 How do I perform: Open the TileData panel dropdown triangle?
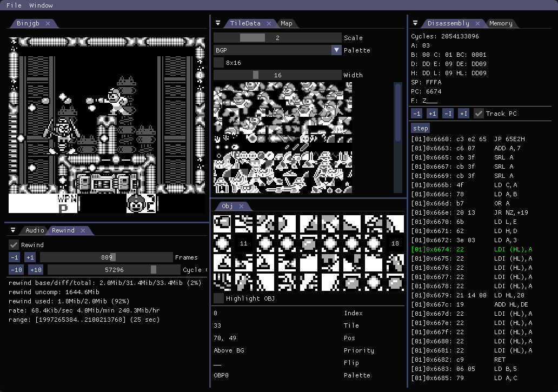click(x=218, y=23)
